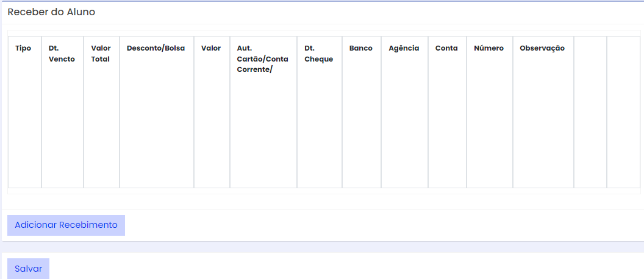Click the Banco column header

[x=361, y=48]
